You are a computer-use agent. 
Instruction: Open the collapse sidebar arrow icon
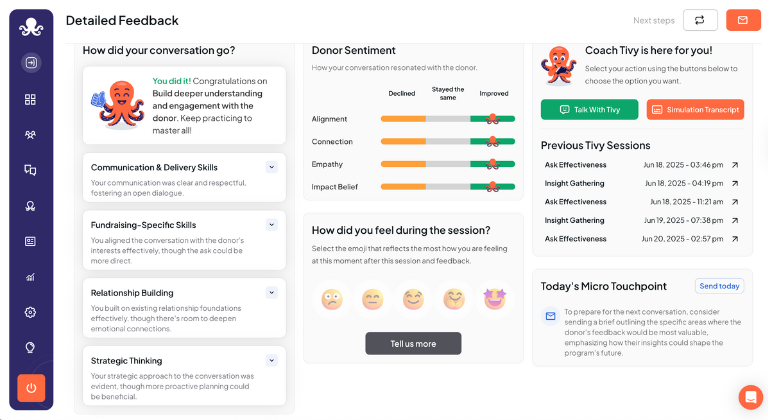tap(30, 62)
